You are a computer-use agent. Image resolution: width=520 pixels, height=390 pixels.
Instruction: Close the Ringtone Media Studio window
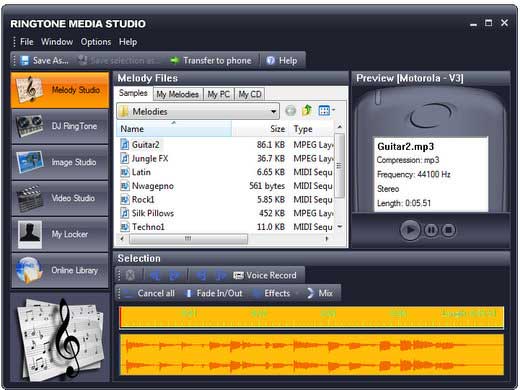coord(504,23)
